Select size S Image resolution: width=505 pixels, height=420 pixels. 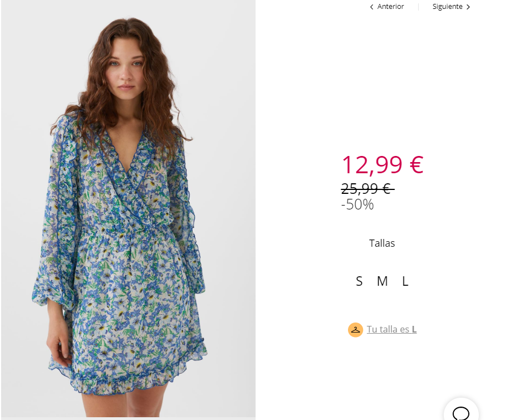coord(359,281)
